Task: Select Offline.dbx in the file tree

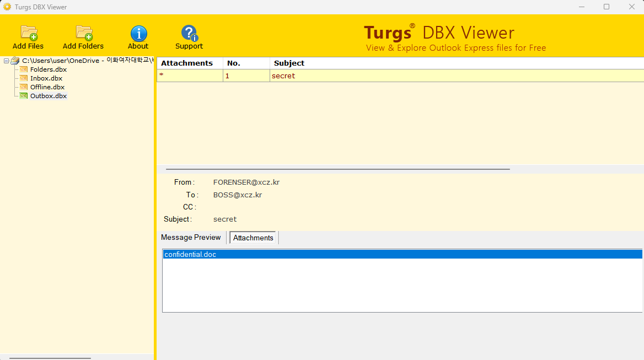Action: pyautogui.click(x=47, y=87)
